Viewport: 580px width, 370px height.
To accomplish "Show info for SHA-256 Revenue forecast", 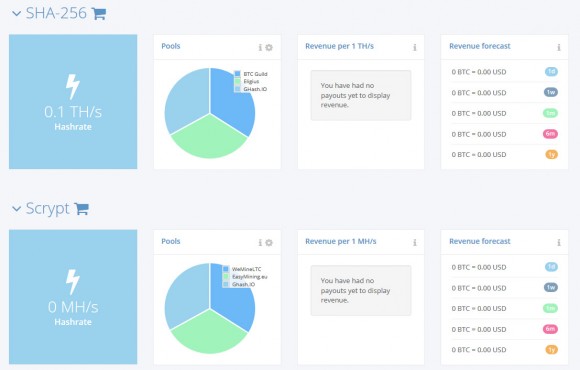I will [559, 47].
